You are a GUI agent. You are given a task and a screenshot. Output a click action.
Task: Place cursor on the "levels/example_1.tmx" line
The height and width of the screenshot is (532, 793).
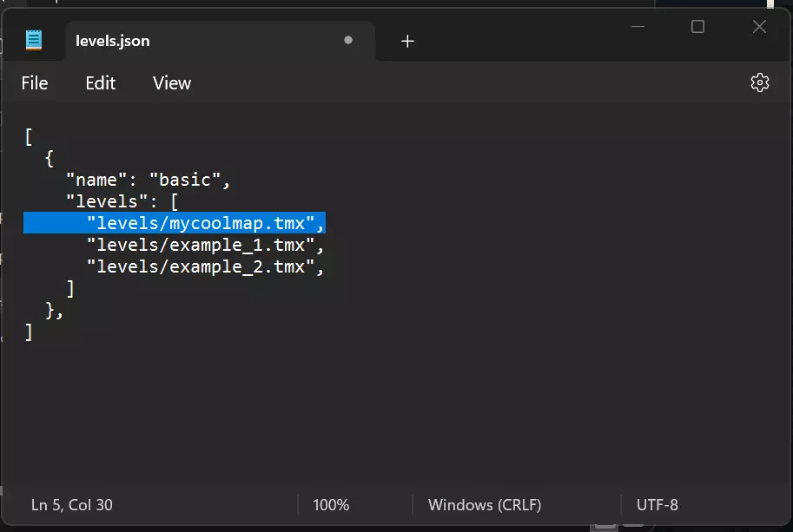205,246
